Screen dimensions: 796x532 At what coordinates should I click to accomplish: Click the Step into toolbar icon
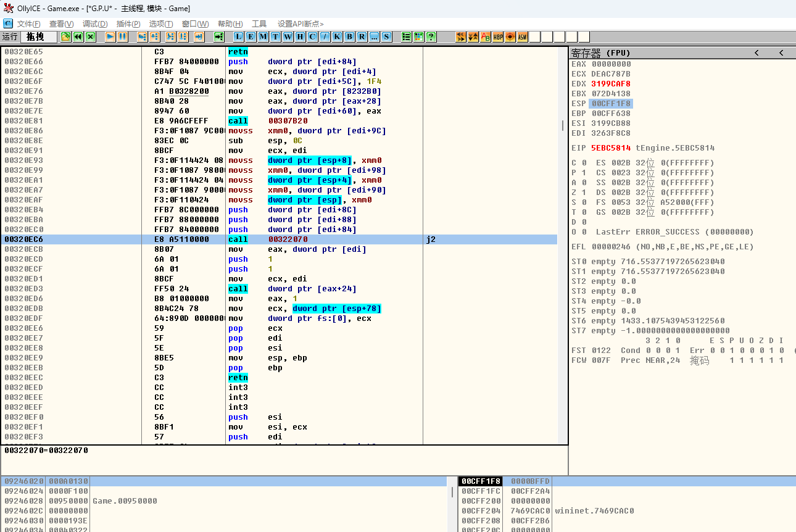tap(142, 36)
